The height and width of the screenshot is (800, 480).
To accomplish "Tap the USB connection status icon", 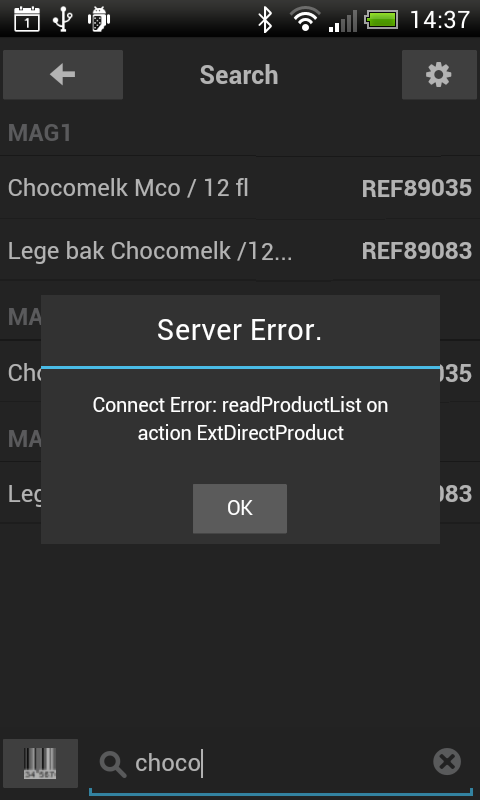I will pos(63,19).
